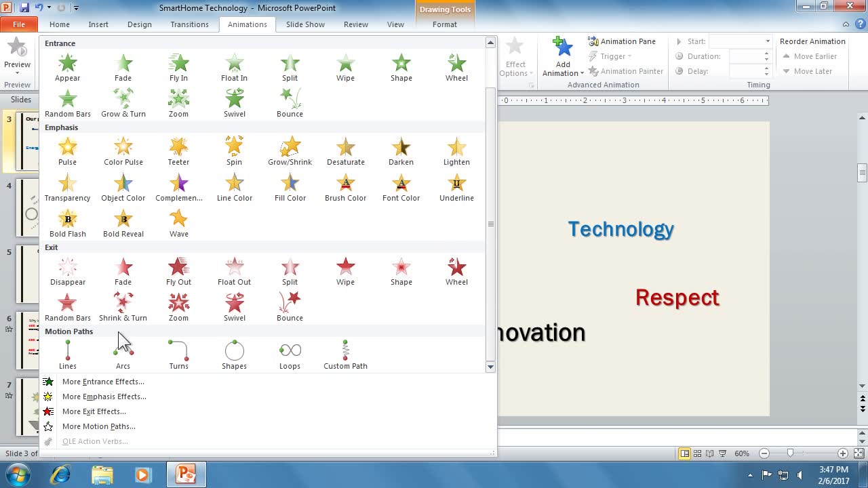Select the Fly In entrance animation

[x=178, y=68]
